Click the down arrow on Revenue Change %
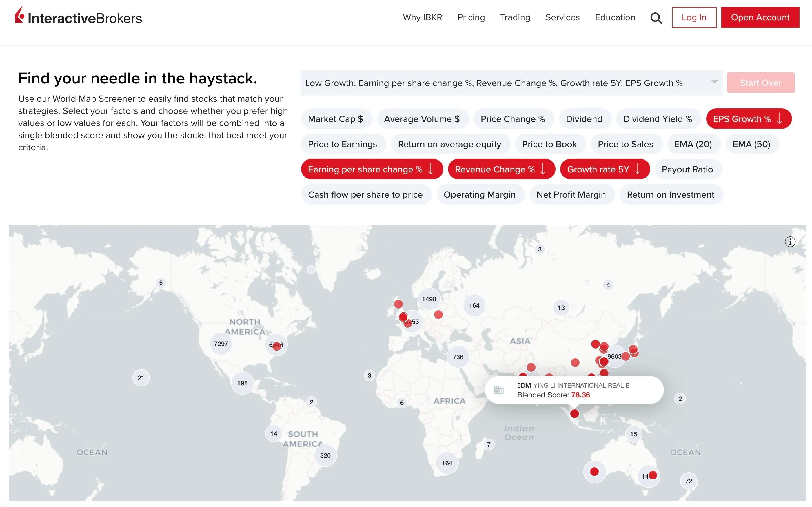This screenshot has height=507, width=812. 543,169
